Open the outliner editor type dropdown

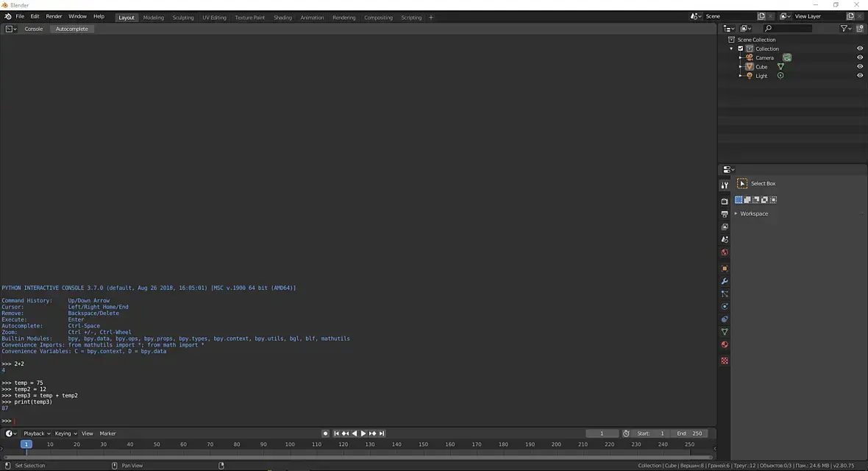pos(729,28)
